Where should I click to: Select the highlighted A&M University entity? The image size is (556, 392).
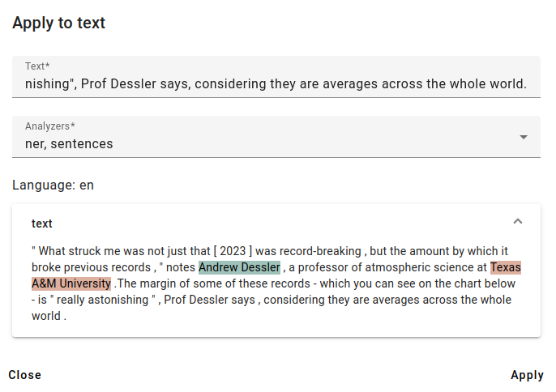(71, 283)
